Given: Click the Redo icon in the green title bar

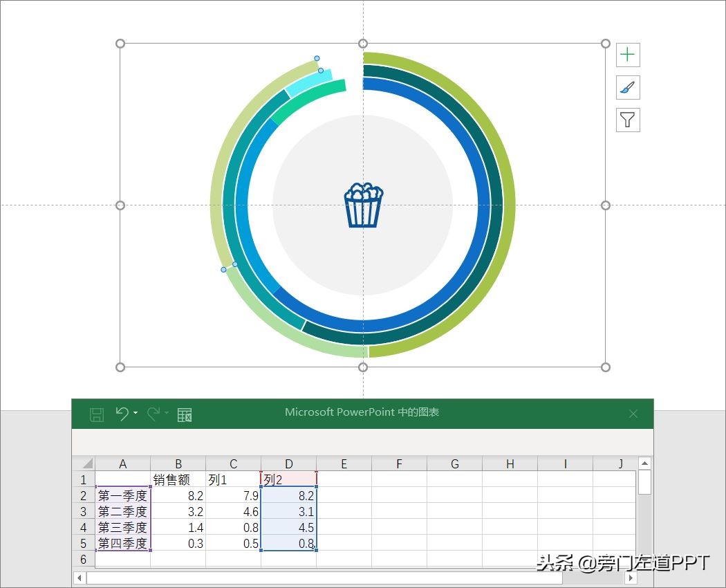Looking at the screenshot, I should pos(153,413).
